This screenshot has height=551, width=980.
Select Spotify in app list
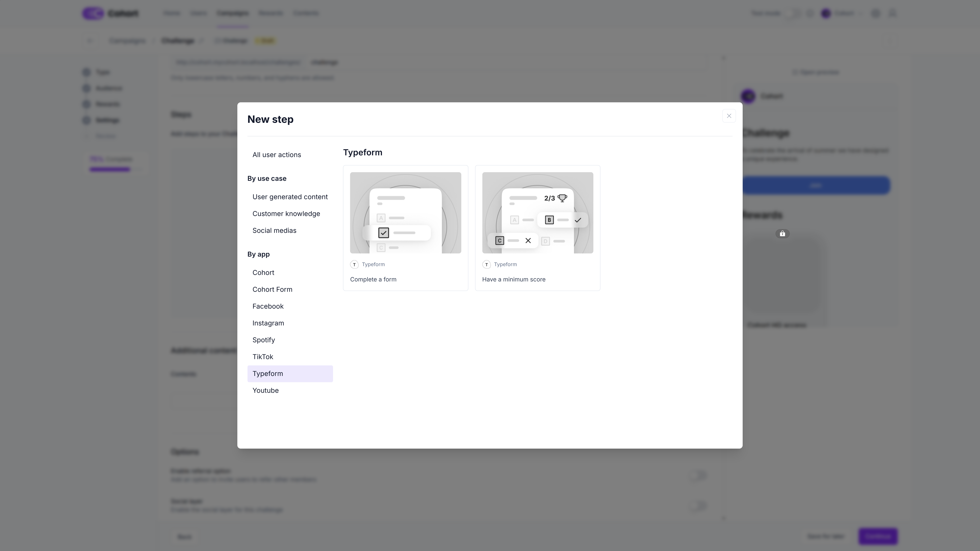264,340
